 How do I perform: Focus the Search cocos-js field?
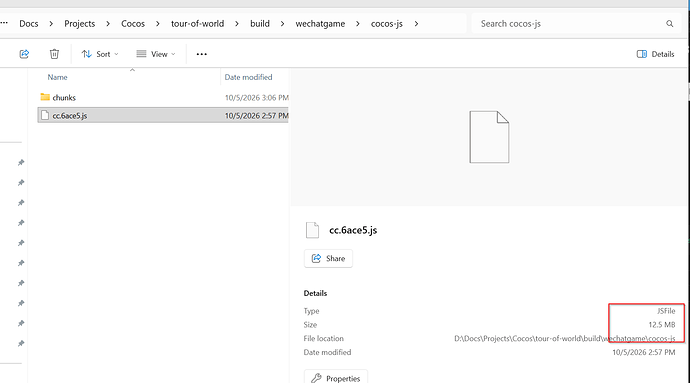tap(576, 24)
